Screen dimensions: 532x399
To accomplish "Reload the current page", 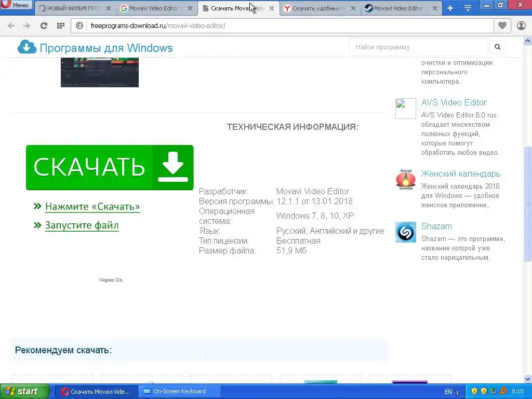I will (x=44, y=26).
